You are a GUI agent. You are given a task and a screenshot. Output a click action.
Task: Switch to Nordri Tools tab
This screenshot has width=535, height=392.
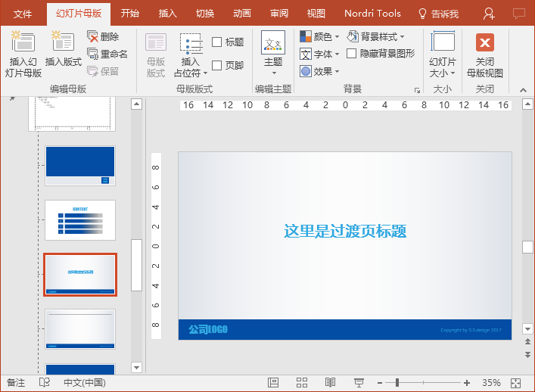pyautogui.click(x=372, y=14)
